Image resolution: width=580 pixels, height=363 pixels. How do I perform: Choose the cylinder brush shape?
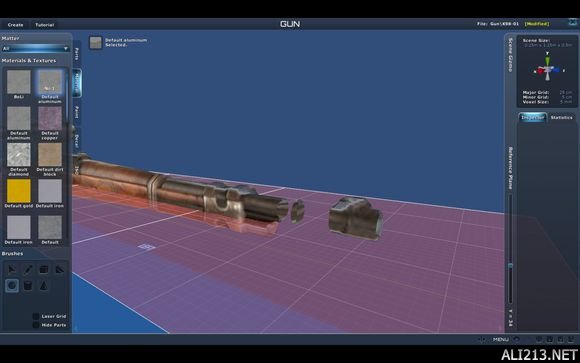click(x=28, y=286)
